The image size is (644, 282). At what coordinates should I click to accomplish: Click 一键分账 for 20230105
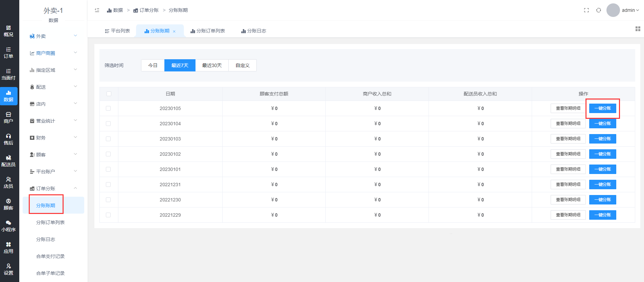coord(603,108)
